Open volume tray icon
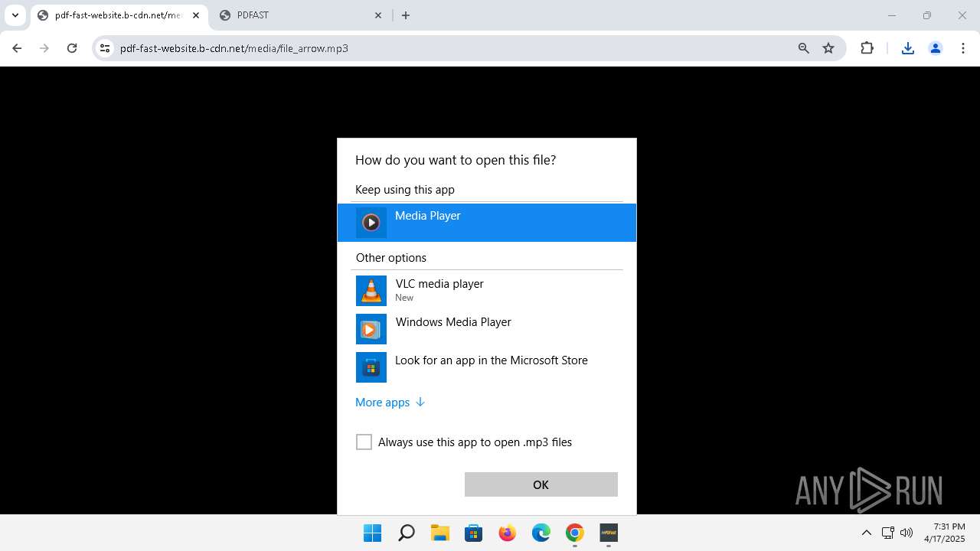This screenshot has height=551, width=980. [906, 533]
